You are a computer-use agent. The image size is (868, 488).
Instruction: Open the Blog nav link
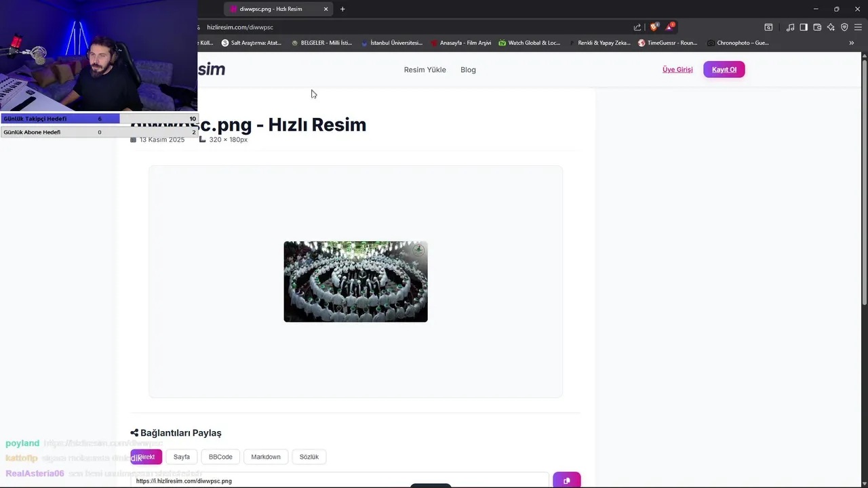[468, 70]
